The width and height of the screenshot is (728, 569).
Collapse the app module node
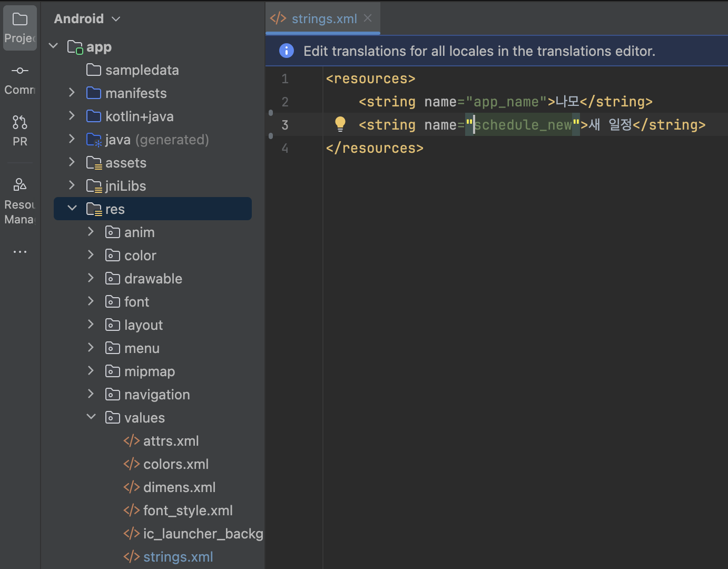pos(53,46)
